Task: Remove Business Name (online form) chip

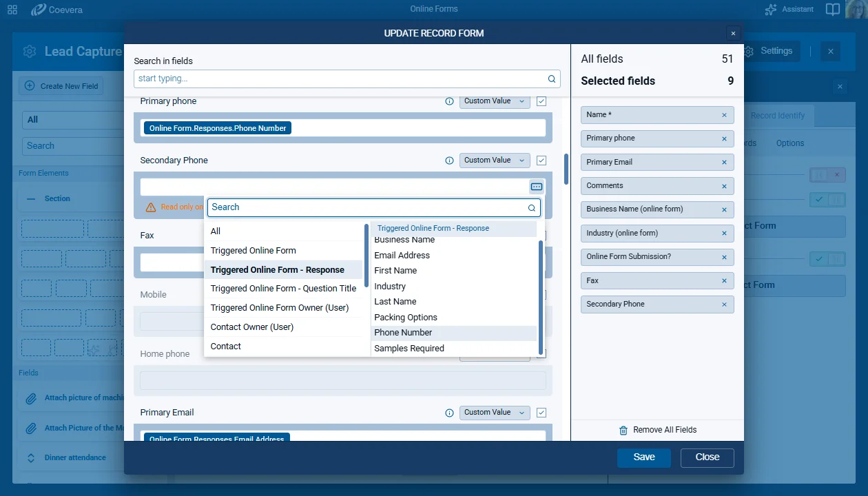Action: tap(724, 210)
